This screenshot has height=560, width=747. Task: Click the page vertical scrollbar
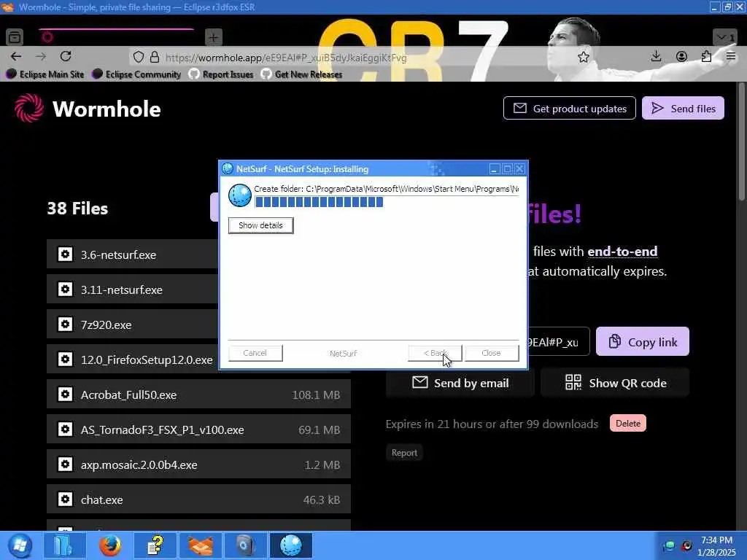pos(742,142)
